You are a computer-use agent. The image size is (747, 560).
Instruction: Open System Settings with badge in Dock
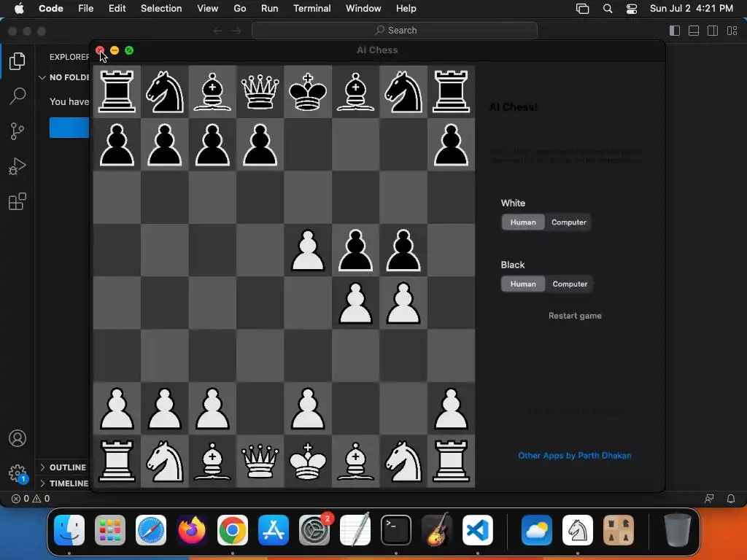click(314, 530)
